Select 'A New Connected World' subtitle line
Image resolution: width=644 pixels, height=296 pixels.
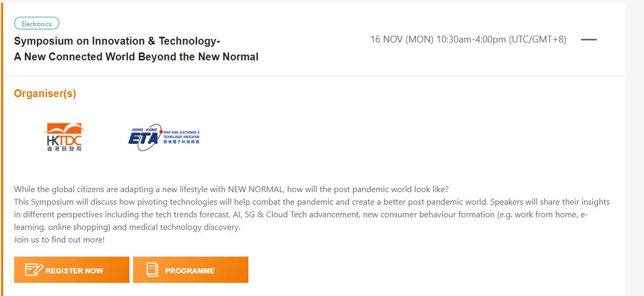136,57
